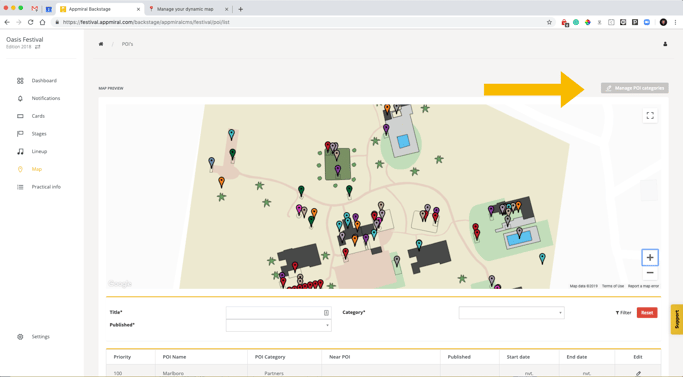Zoom in on the map
The width and height of the screenshot is (683, 377).
[650, 258]
